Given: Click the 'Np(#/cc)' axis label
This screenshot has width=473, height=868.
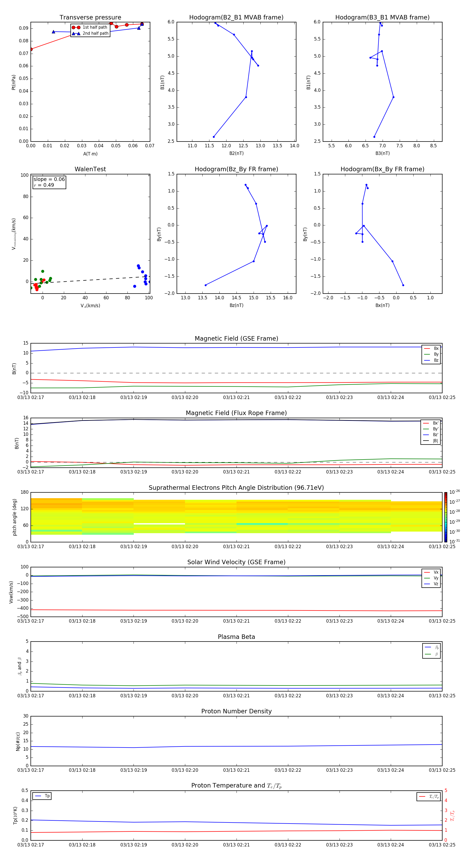Looking at the screenshot, I should (x=18, y=741).
